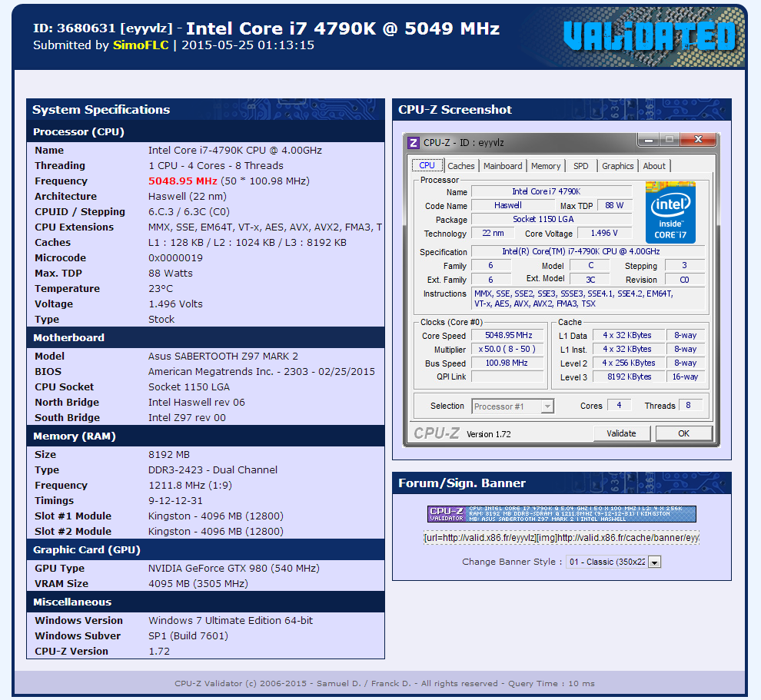
Task: Open the Memory tab in CPU-Z
Action: tap(546, 166)
